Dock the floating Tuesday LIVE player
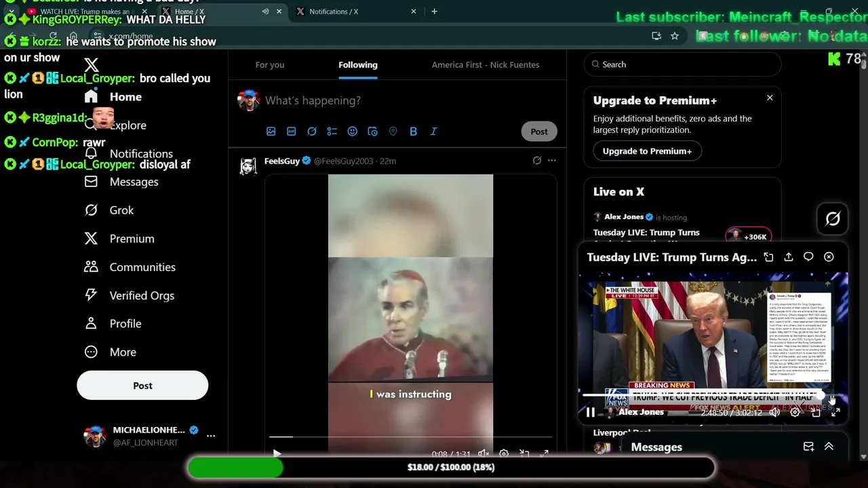 click(x=768, y=257)
